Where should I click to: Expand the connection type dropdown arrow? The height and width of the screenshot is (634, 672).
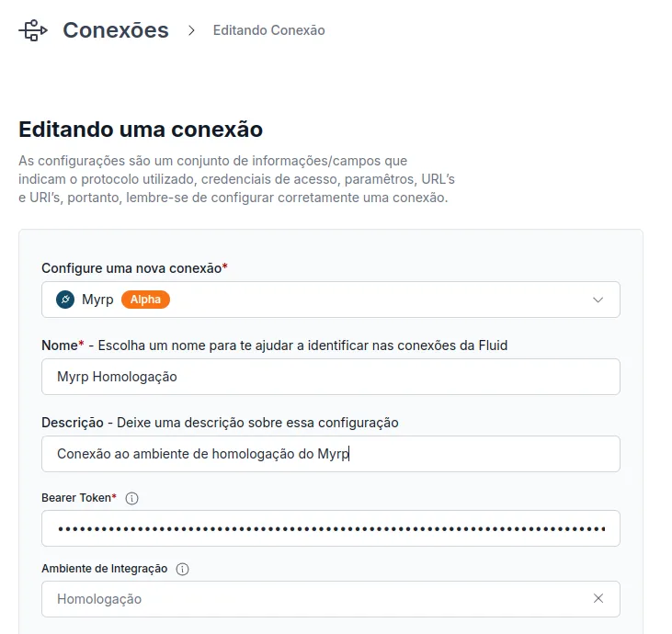click(598, 300)
